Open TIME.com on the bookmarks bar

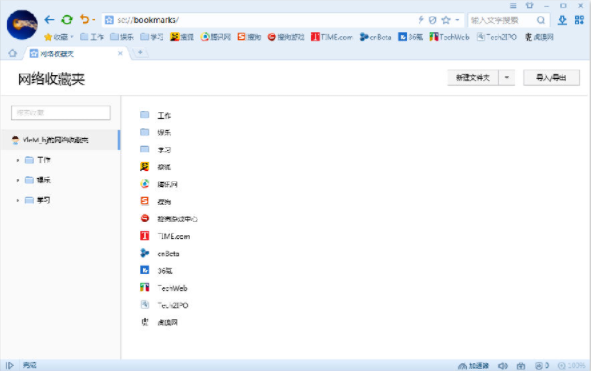point(332,37)
